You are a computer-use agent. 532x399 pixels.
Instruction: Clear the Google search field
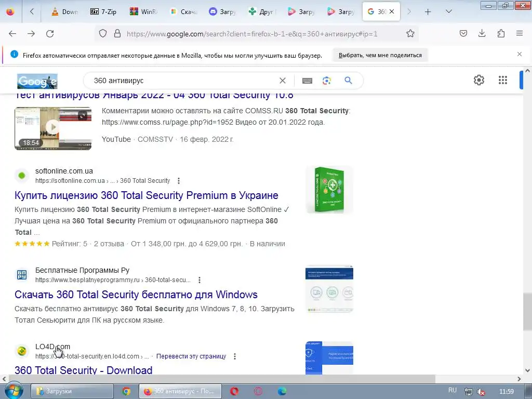click(282, 81)
